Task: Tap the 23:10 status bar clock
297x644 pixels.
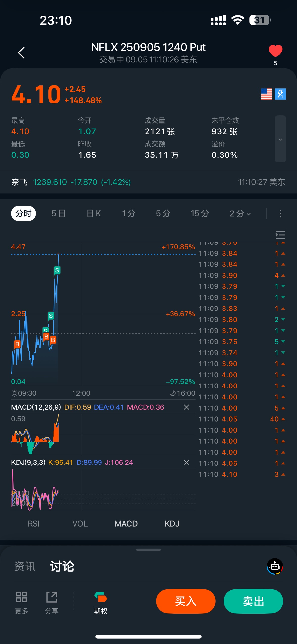Action: 55,20
